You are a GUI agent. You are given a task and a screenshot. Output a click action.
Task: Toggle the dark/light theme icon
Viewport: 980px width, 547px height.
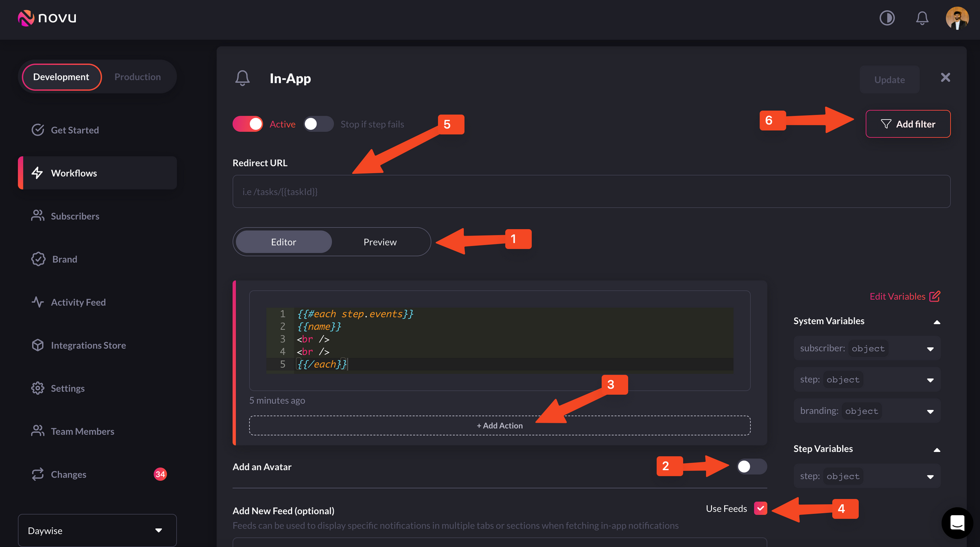[x=887, y=18]
